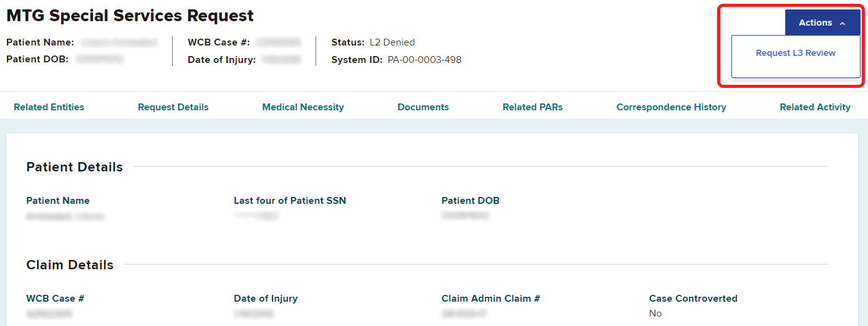Show the Documents tab
Screen dimensions: 868x326
pyautogui.click(x=423, y=107)
